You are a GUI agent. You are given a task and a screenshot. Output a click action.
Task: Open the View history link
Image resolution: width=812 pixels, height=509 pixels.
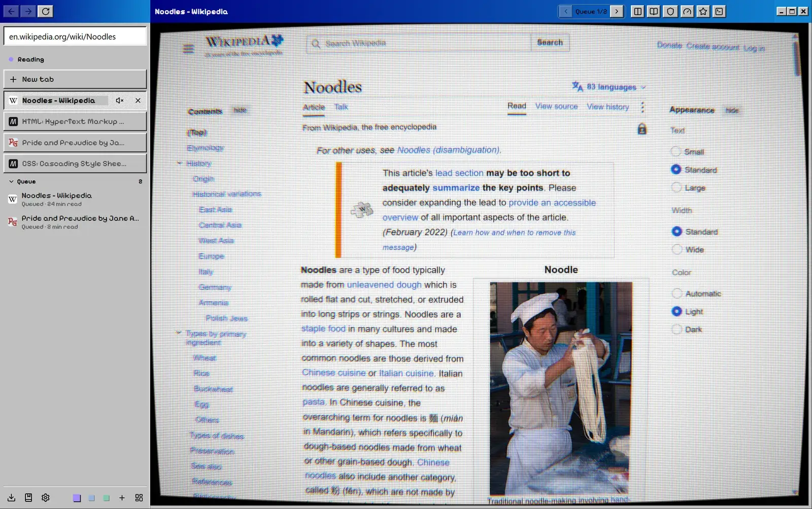[608, 107]
